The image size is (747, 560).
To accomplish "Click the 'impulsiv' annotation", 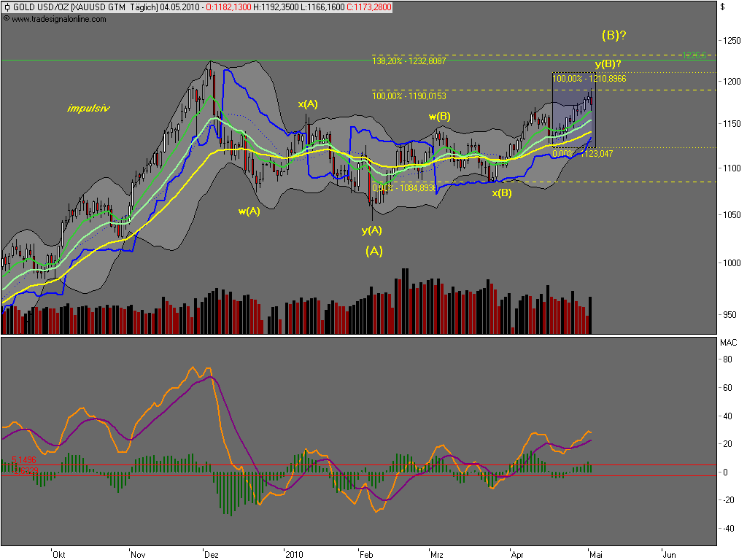I will coord(88,108).
